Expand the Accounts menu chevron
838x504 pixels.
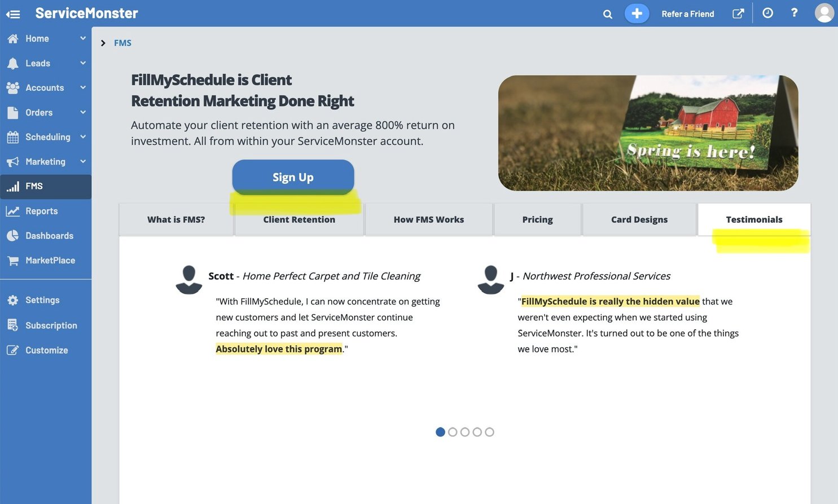[x=83, y=87]
